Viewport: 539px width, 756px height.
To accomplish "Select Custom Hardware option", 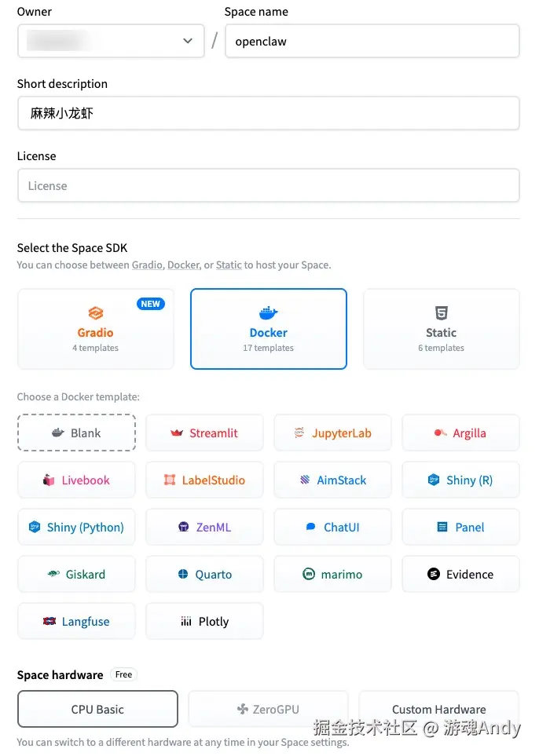I will point(438,709).
